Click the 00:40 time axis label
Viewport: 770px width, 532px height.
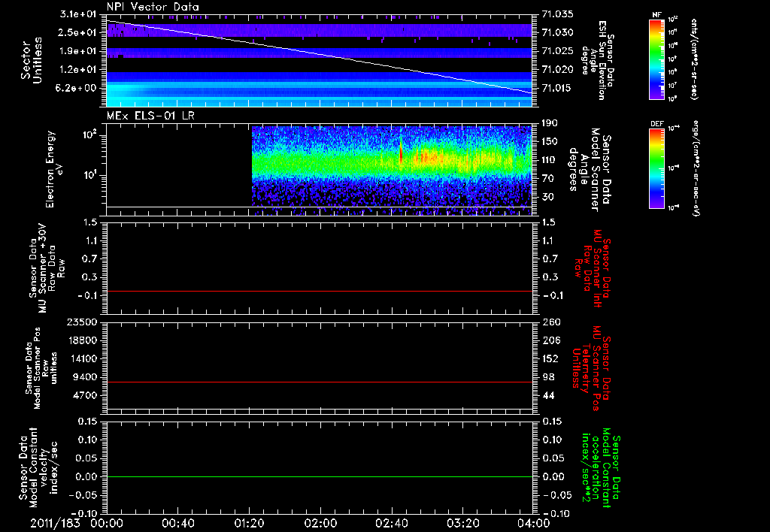point(177,523)
